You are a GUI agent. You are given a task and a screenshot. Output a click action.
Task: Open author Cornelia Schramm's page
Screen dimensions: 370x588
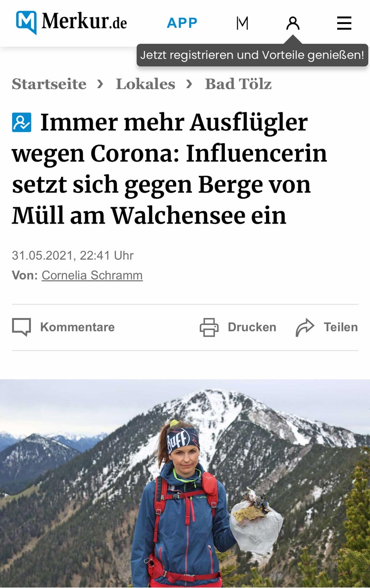92,275
